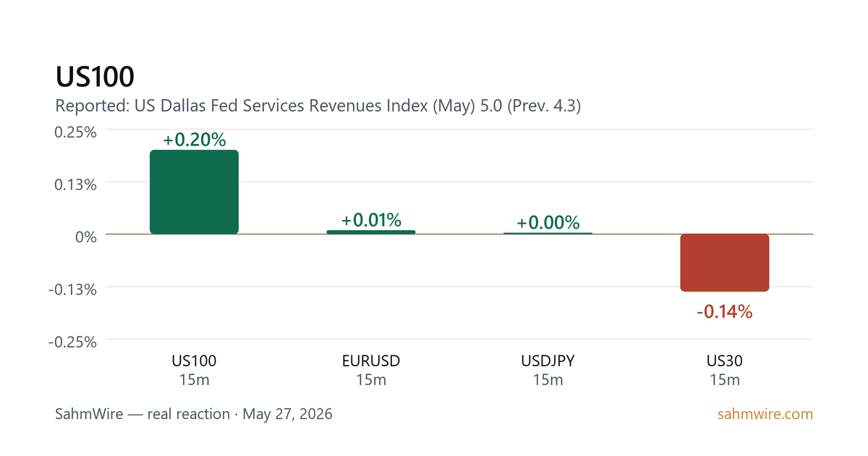The height and width of the screenshot is (456, 868).
Task: Open the sahmwire.com link
Action: (x=765, y=415)
